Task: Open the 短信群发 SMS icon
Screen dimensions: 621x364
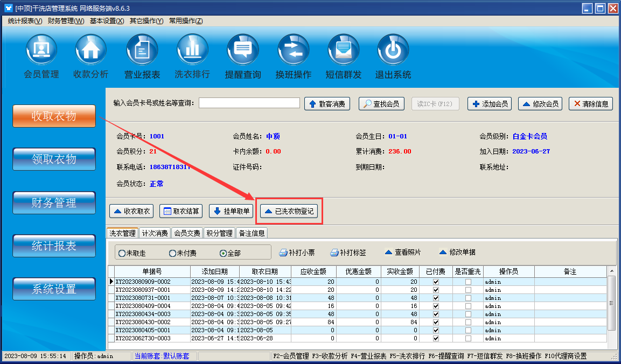Action: [344, 50]
